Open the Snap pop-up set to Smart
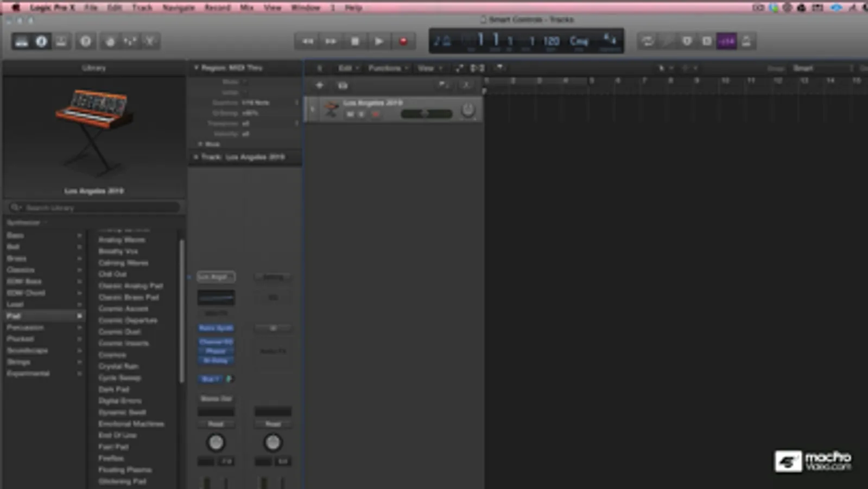868x489 pixels. tap(822, 68)
